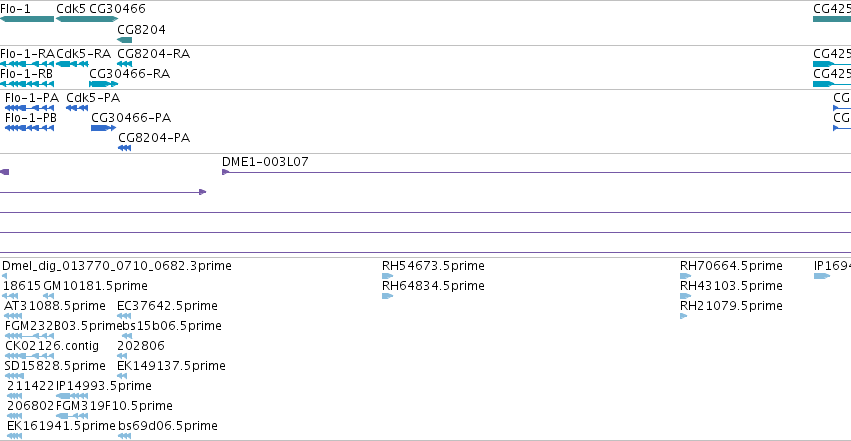Select the teal CG8204 gene arrow glyph

125,40
